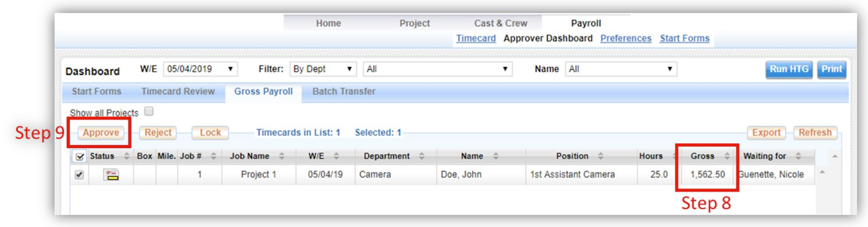Click the Export button
Viewport: 868px width, 227px height.
tap(766, 132)
